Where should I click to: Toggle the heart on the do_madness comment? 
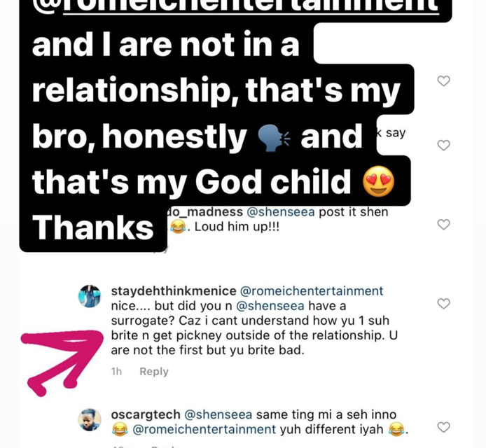point(443,225)
